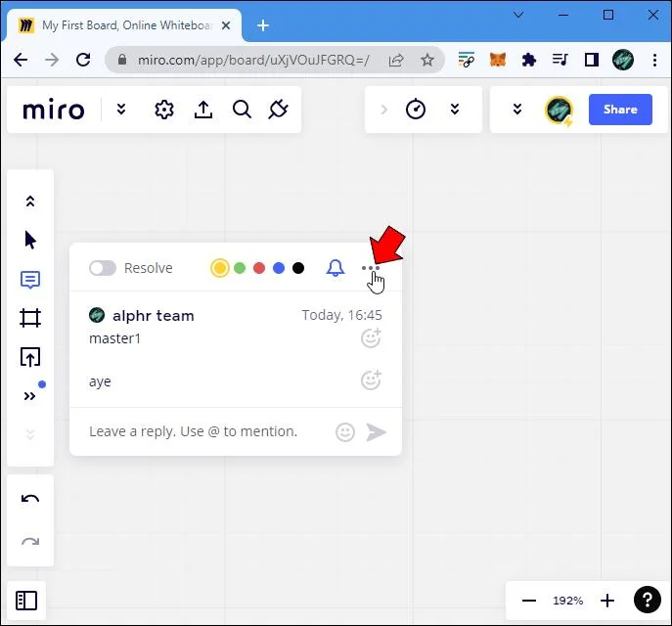The image size is (672, 626).
Task: Choose green comment color
Action: (240, 268)
